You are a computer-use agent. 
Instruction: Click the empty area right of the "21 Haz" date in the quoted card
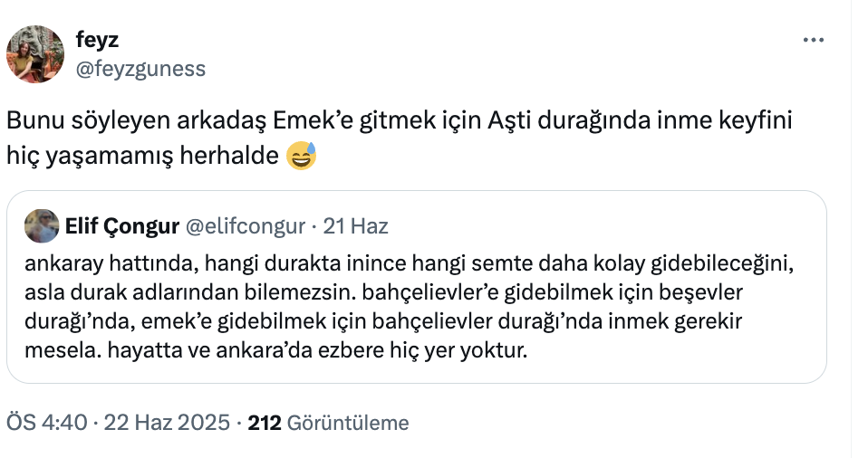tap(598, 226)
